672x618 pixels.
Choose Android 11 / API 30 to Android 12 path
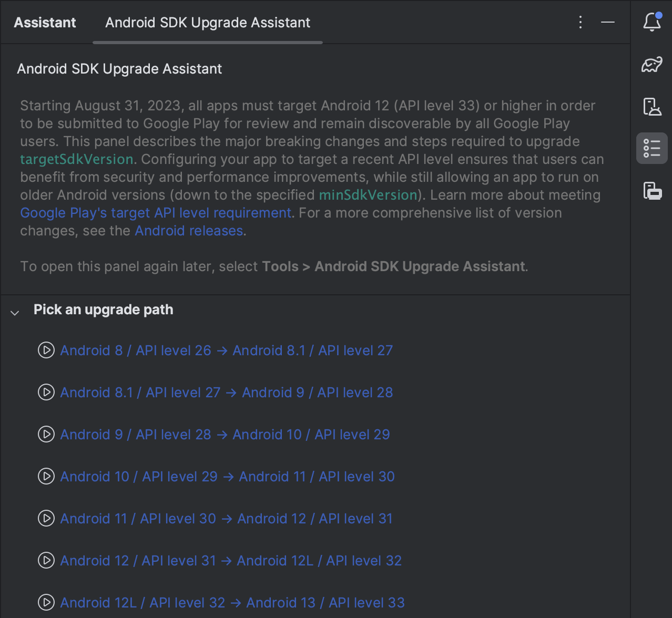(x=226, y=519)
